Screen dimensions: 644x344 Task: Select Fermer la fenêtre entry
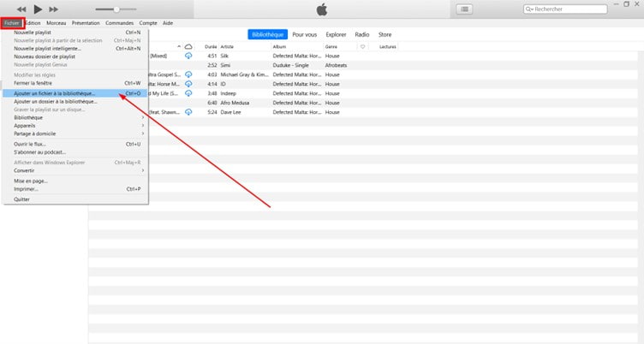tap(75, 83)
